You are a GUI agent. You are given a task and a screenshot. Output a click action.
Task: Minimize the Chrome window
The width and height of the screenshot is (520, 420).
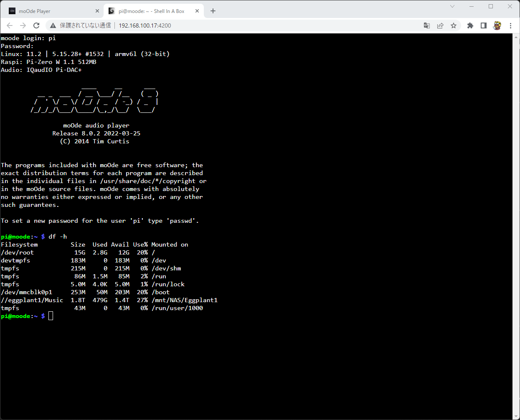pos(472,6)
